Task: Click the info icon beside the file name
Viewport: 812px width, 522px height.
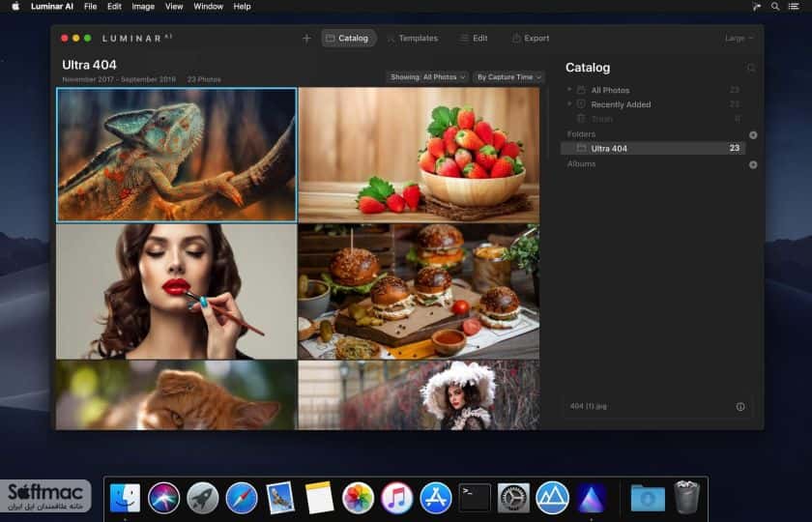Action: 740,407
